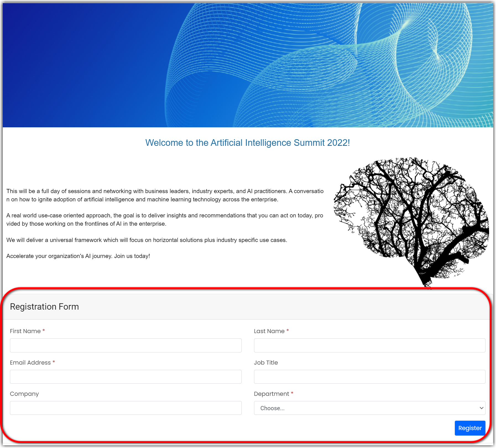The image size is (496, 448).
Task: Click the Email Address required asterisk
Action: pos(54,362)
